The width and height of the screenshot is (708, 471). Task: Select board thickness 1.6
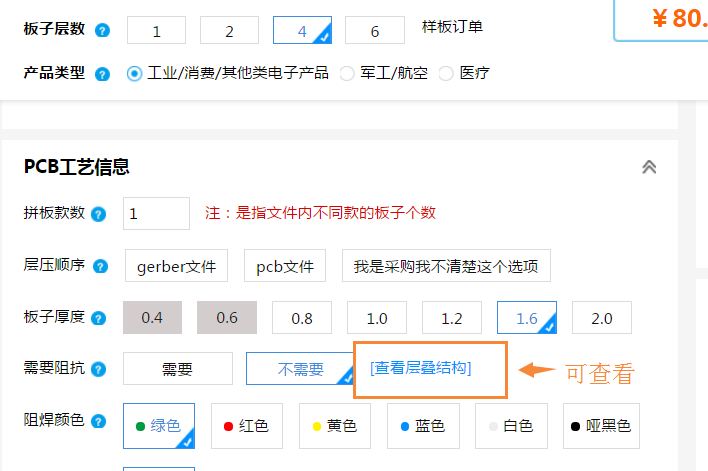[x=526, y=318]
